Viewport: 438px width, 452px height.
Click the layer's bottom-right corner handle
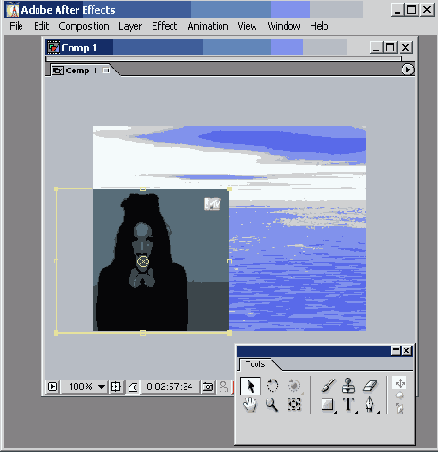click(229, 333)
